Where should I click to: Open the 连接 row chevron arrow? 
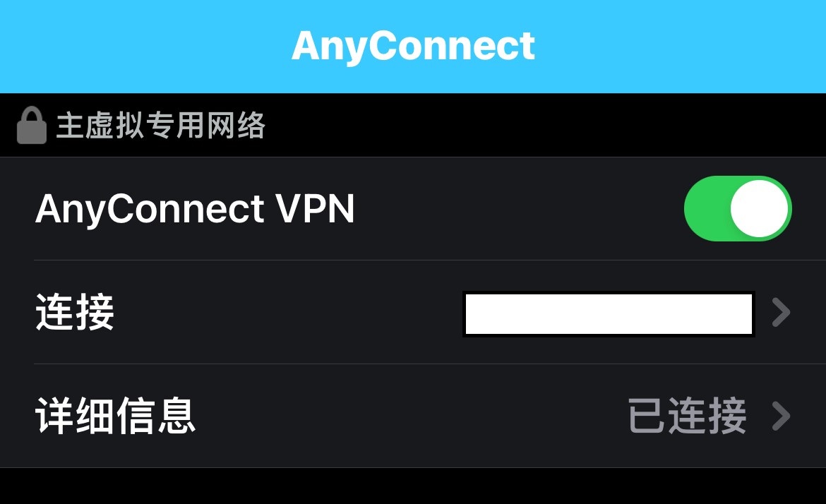tap(782, 312)
